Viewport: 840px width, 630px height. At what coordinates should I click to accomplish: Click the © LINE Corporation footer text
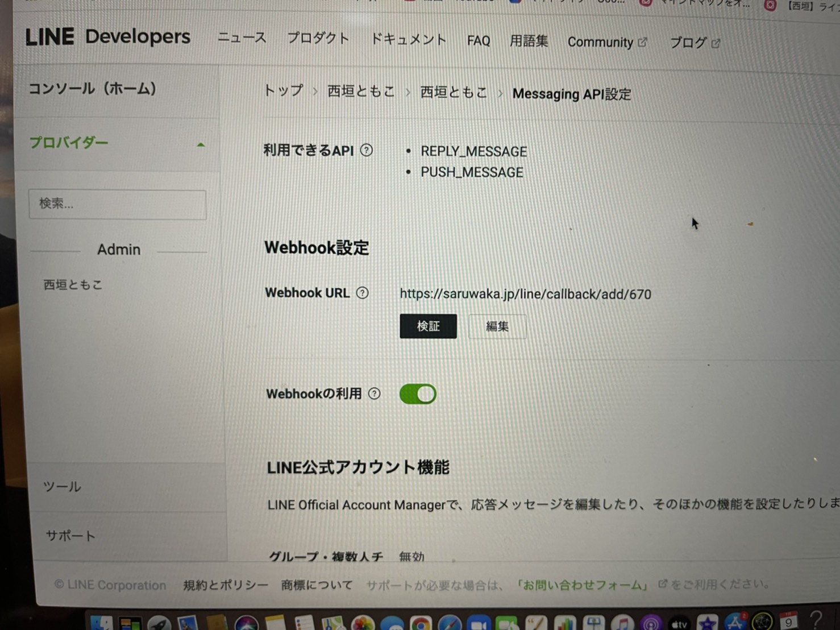click(x=110, y=585)
